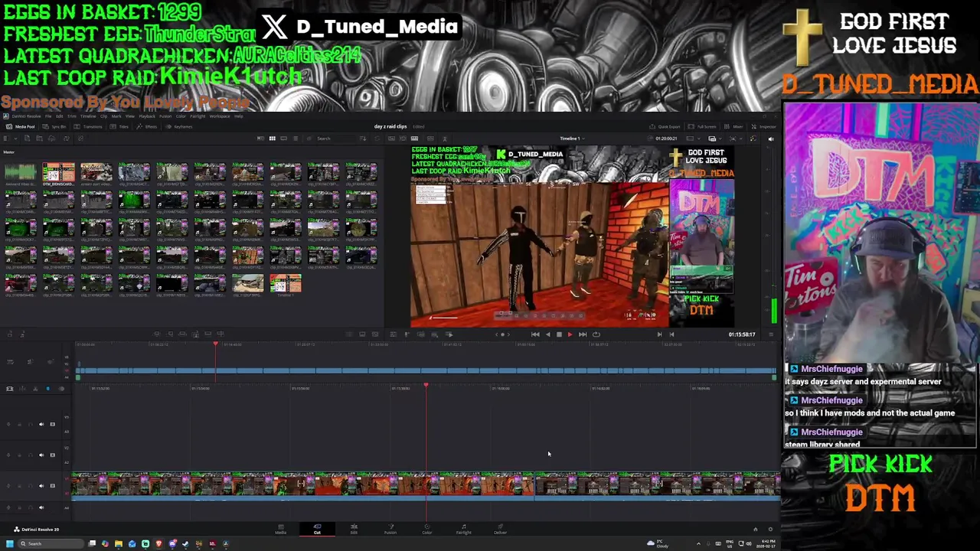Open the Fairlight page tab

(463, 529)
